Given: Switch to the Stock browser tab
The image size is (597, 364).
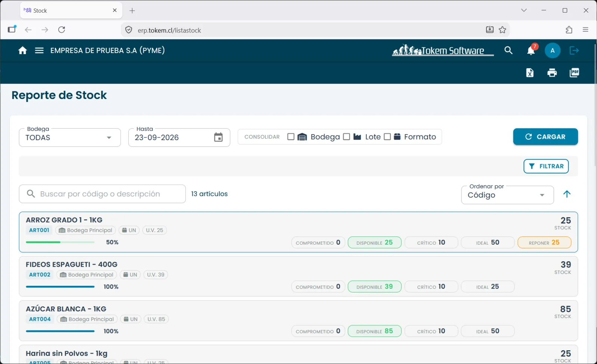Looking at the screenshot, I should (x=71, y=10).
